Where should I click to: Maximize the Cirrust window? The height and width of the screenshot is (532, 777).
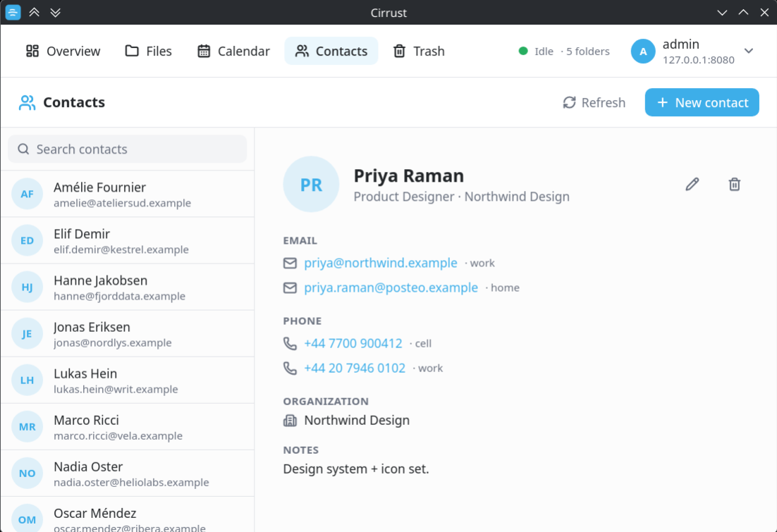point(743,13)
